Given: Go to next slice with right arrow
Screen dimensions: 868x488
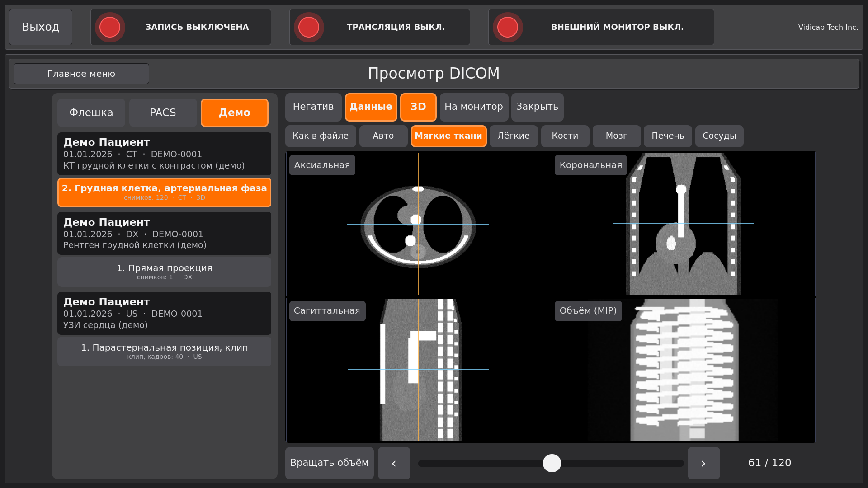Looking at the screenshot, I should (704, 463).
